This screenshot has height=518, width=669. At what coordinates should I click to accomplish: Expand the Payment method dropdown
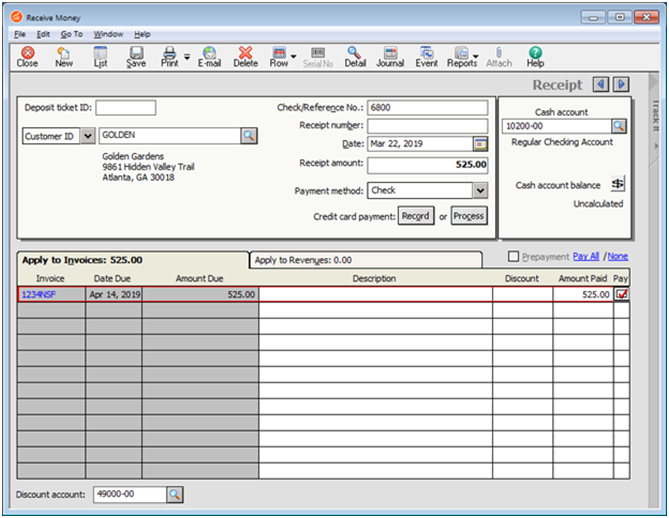pyautogui.click(x=480, y=190)
